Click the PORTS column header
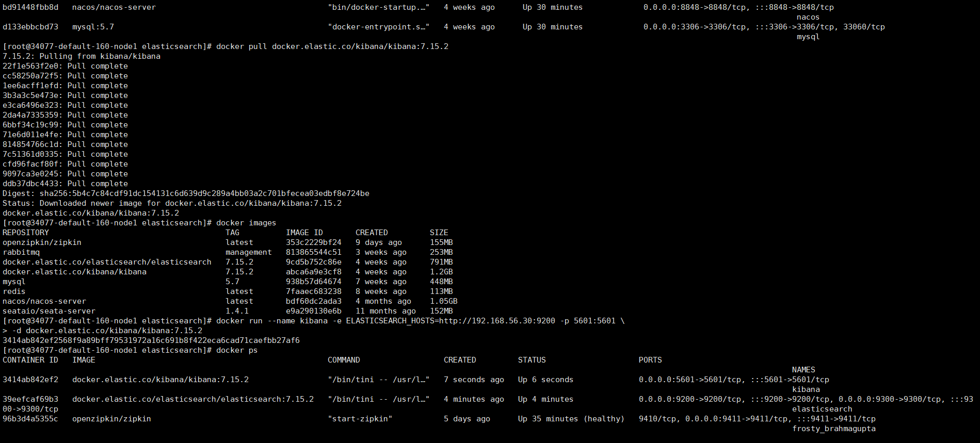Image resolution: width=980 pixels, height=443 pixels. pyautogui.click(x=650, y=360)
